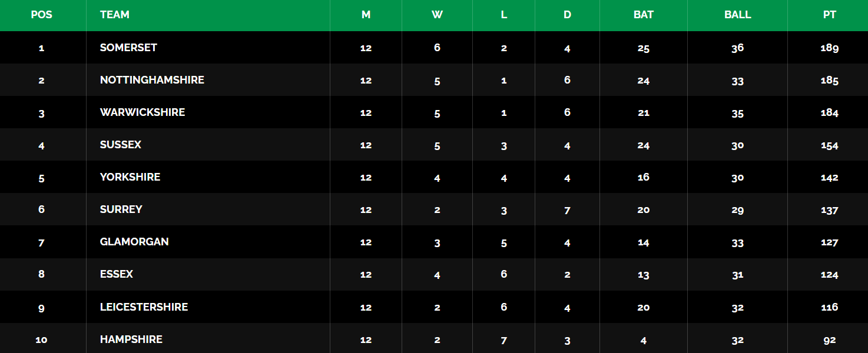Select the BAT column header
This screenshot has height=353, width=868.
(x=643, y=15)
